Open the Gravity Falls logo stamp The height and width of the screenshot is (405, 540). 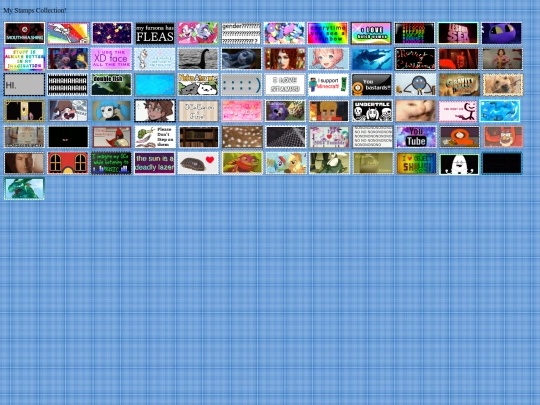coord(459,85)
